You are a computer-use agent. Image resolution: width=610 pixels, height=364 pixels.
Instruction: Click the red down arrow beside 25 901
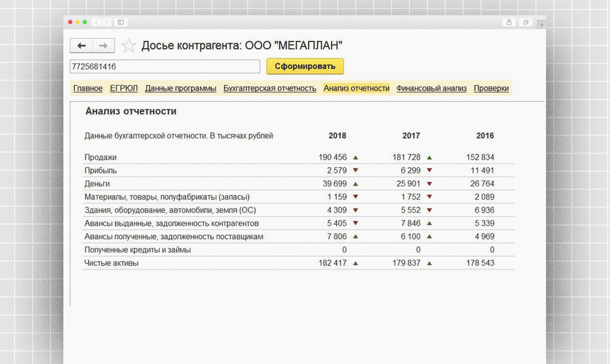point(430,183)
